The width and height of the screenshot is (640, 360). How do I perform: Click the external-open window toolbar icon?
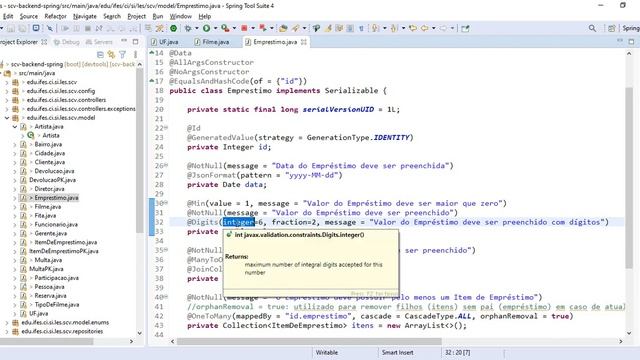465,28
